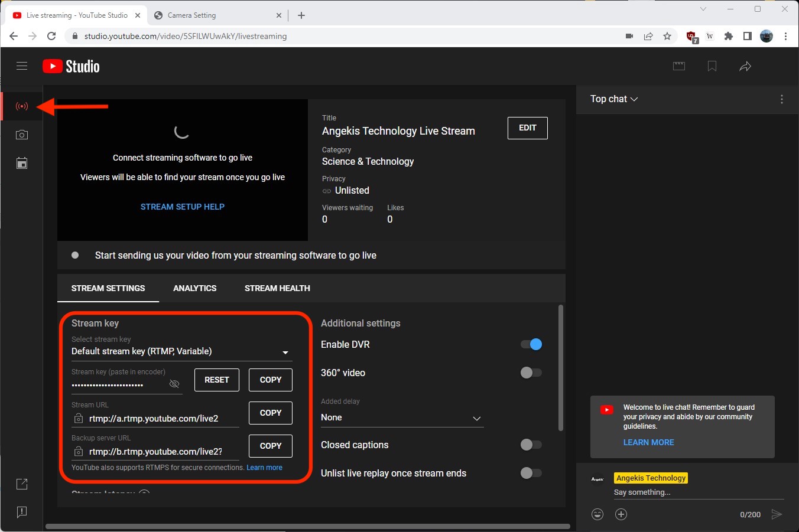The height and width of the screenshot is (532, 799).
Task: Open the Added delay dropdown
Action: click(476, 418)
